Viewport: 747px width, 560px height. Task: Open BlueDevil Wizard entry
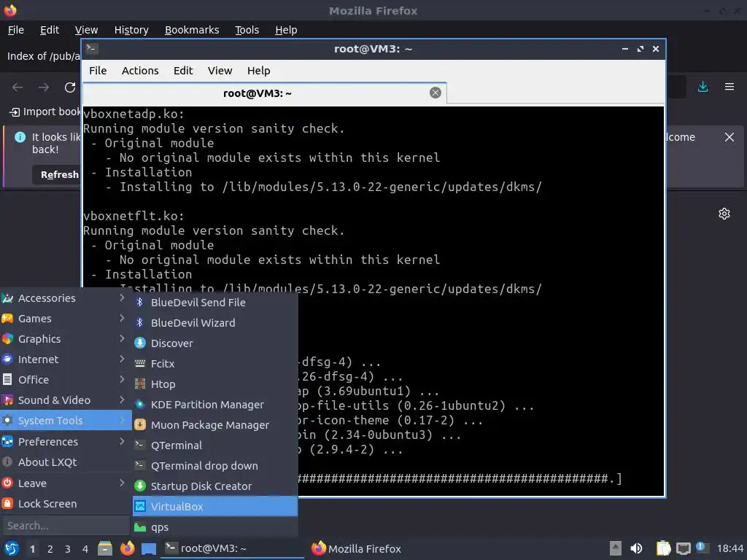(x=215, y=322)
